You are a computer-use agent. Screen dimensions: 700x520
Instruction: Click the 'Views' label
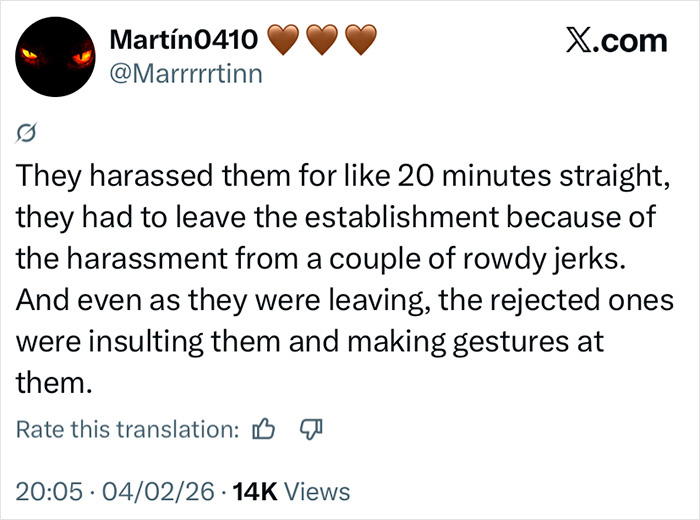coord(318,491)
